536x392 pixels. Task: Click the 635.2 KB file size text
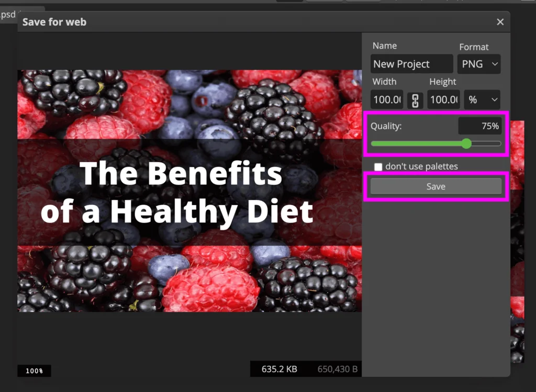(280, 369)
